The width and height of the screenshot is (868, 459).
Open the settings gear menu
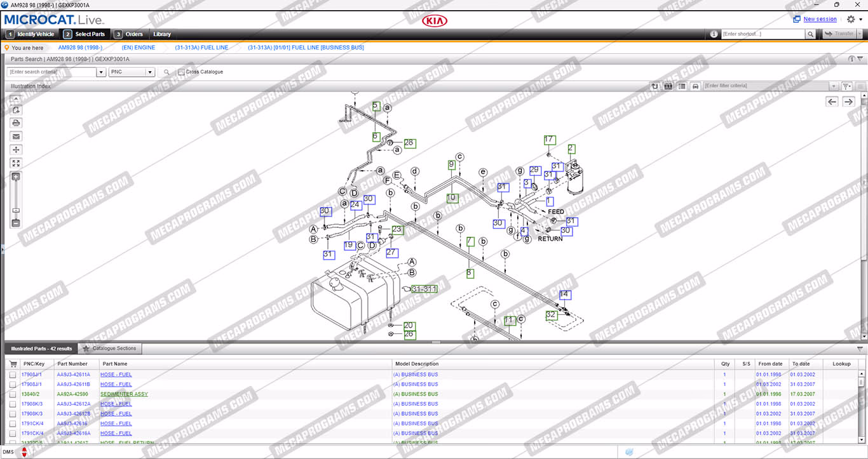[851, 19]
